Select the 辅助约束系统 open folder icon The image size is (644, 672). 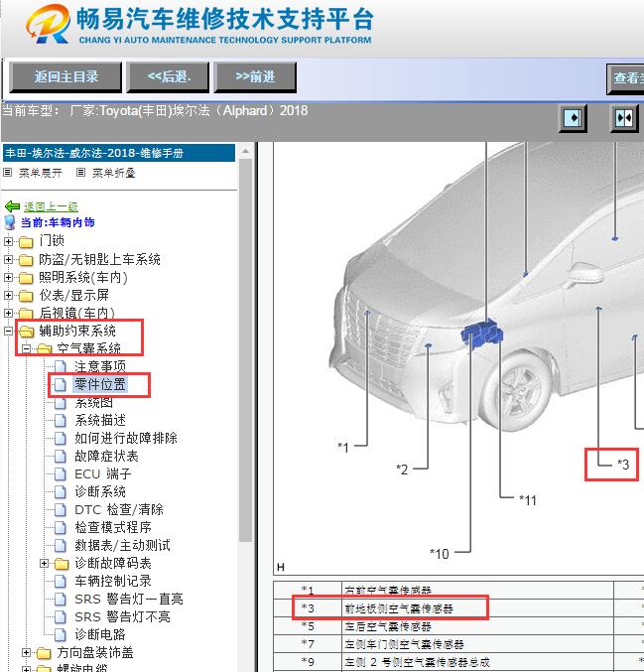pyautogui.click(x=26, y=332)
